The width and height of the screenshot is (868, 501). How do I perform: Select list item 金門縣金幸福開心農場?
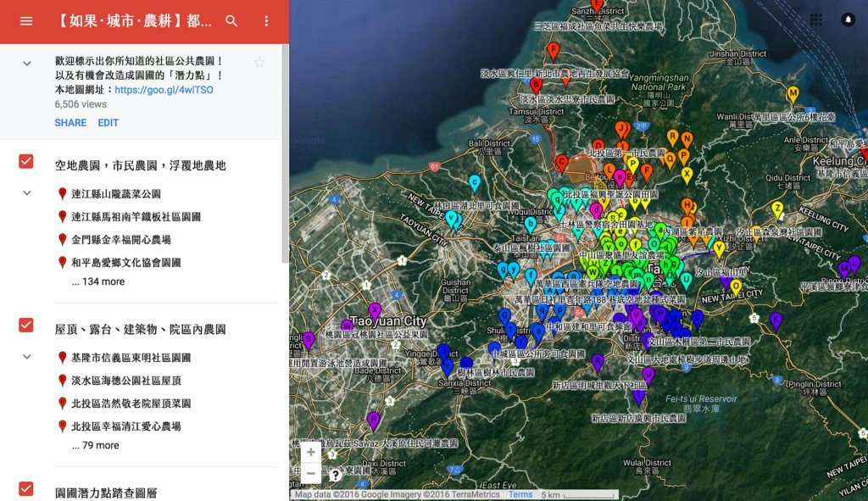click(120, 240)
